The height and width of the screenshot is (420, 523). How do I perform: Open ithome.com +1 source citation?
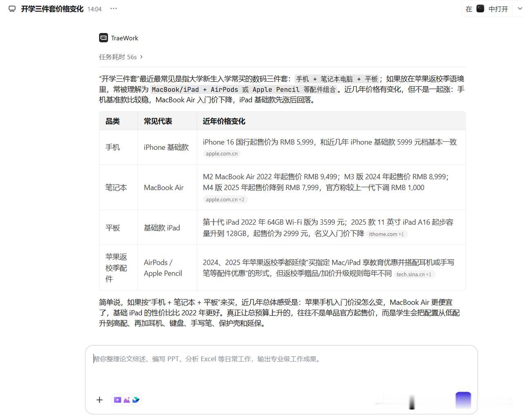point(387,234)
